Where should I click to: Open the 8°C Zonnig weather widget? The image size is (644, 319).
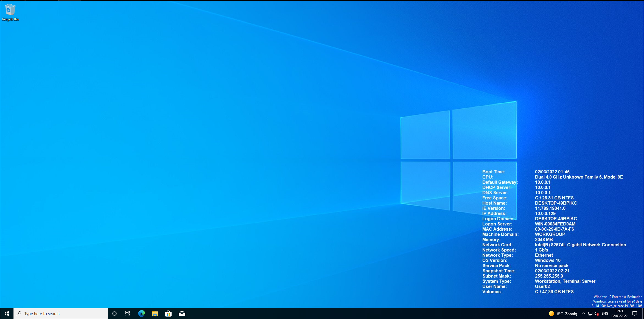[x=563, y=314]
